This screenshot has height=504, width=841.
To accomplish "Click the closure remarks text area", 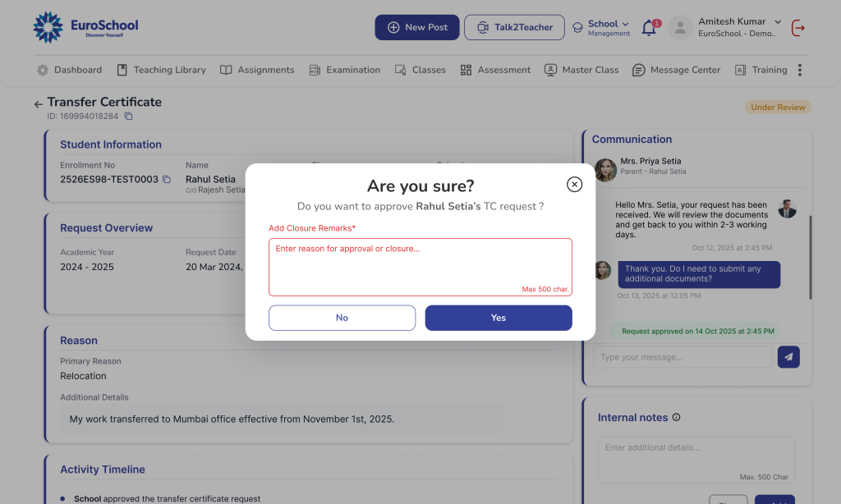I will [x=420, y=267].
